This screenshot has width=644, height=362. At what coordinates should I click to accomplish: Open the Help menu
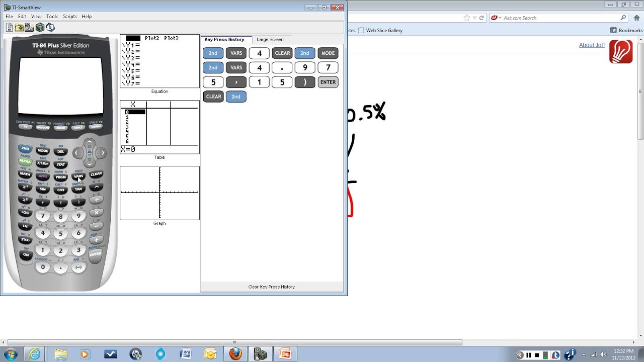pyautogui.click(x=87, y=17)
